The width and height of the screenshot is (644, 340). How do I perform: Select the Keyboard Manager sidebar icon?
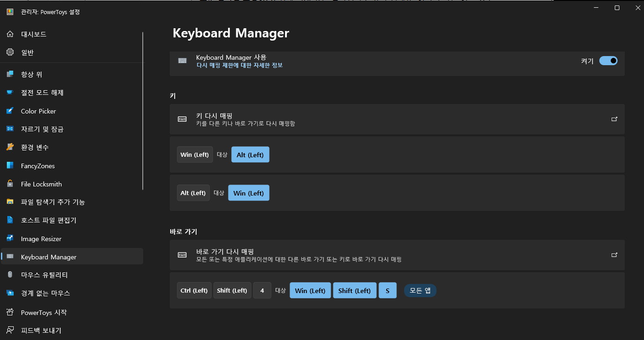[x=10, y=257]
